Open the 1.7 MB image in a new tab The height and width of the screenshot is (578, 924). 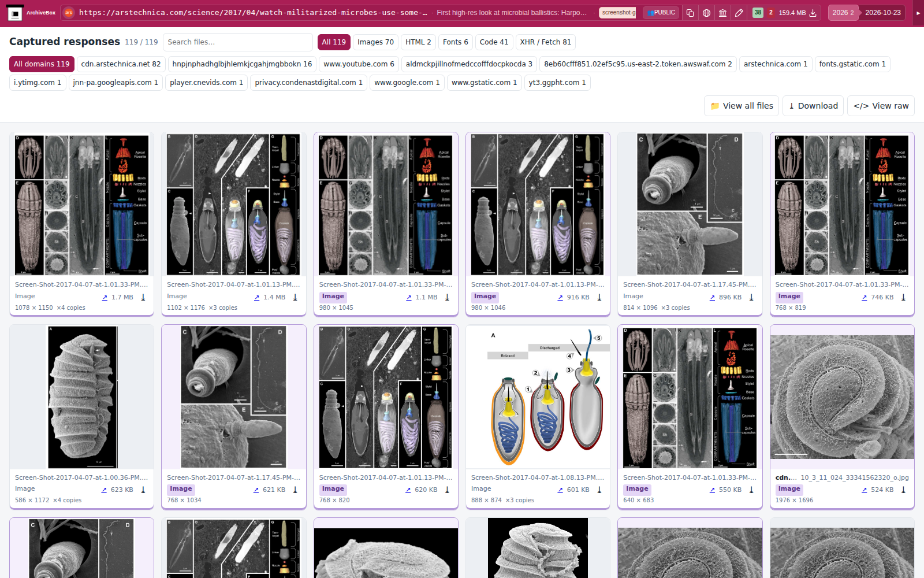pyautogui.click(x=105, y=298)
